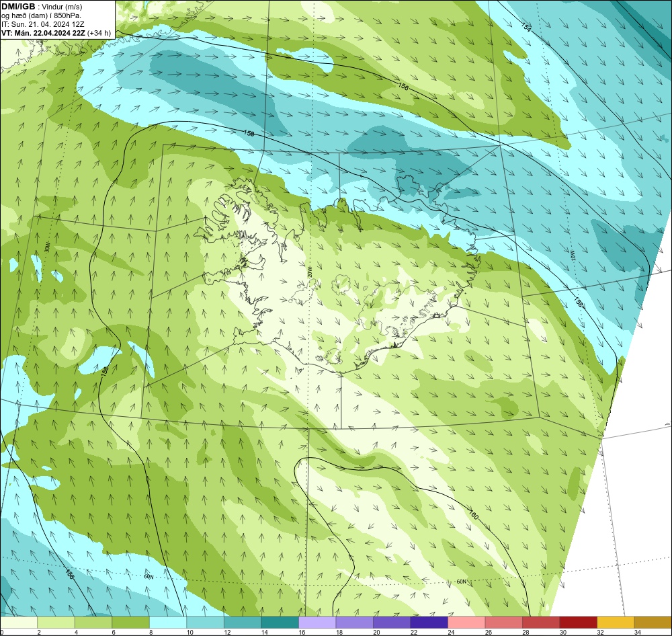Image resolution: width=672 pixels, height=636 pixels.
Task: Click the legend tick label "2"
Action: pos(38,632)
